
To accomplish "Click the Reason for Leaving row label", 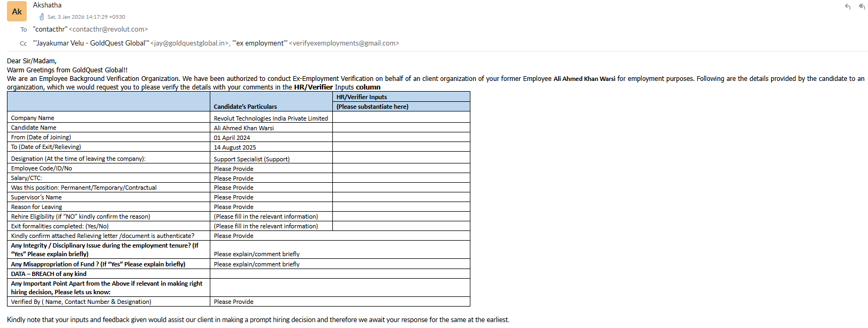I will point(36,207).
